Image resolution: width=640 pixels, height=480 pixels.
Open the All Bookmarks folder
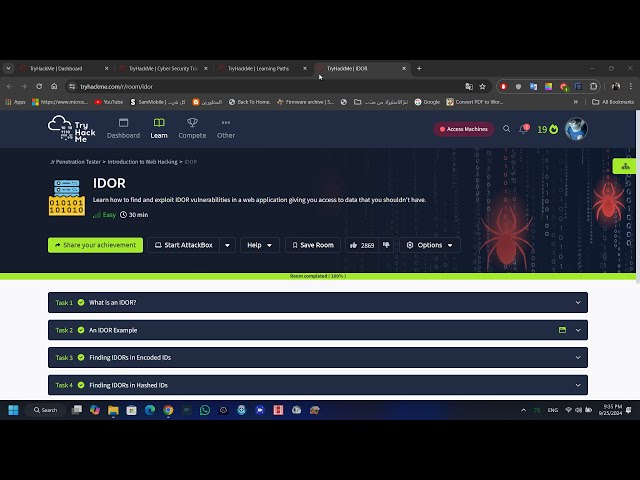(613, 102)
